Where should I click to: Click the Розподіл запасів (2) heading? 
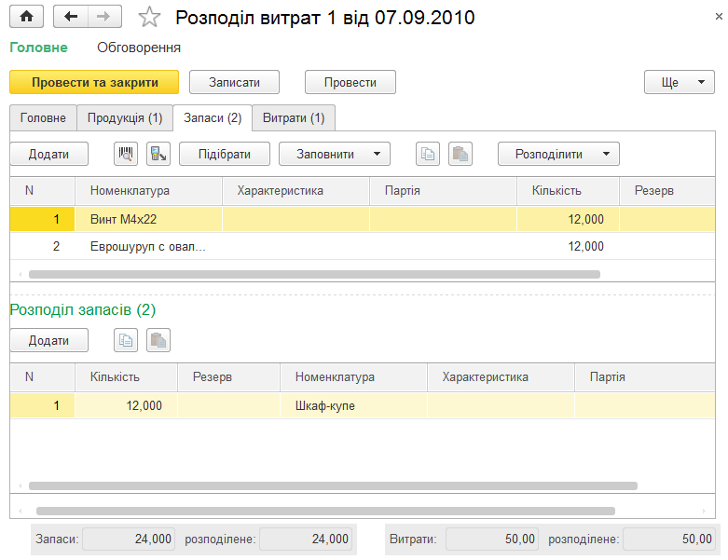[83, 309]
